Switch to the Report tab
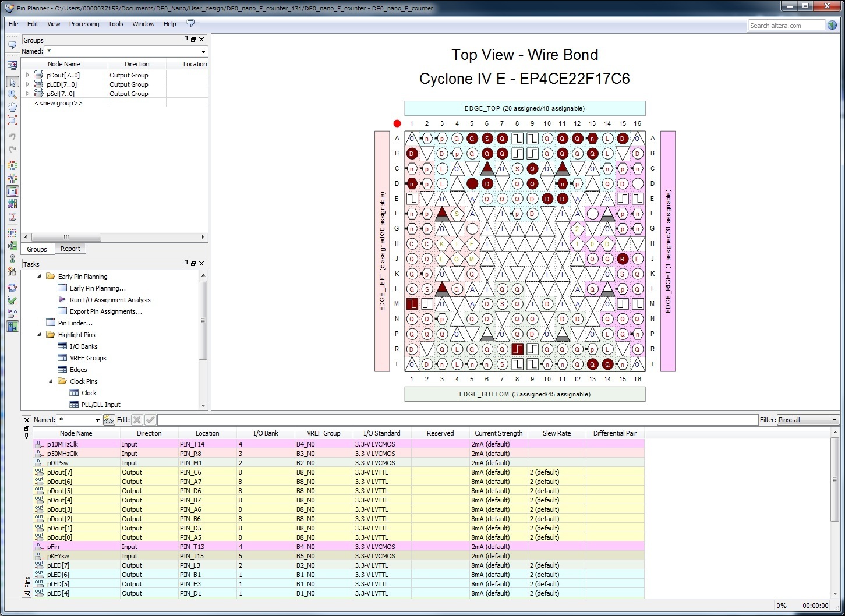 pyautogui.click(x=70, y=249)
